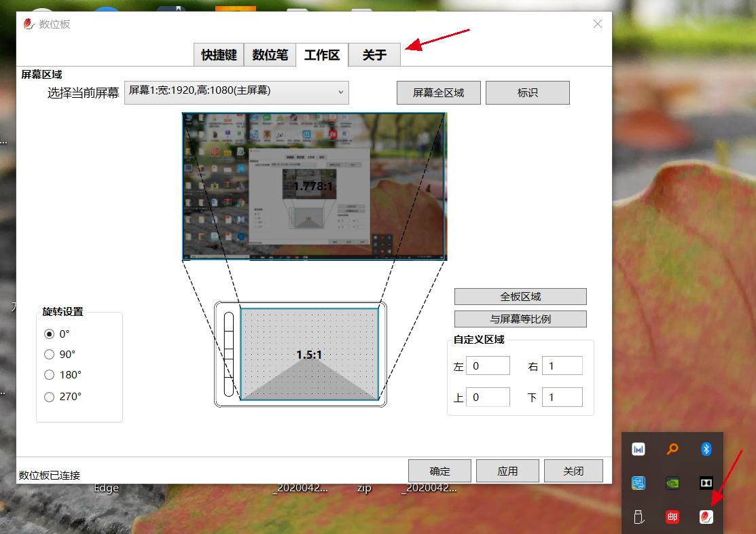The image size is (756, 534).
Task: Open the screen selection dropdown
Action: click(x=236, y=92)
